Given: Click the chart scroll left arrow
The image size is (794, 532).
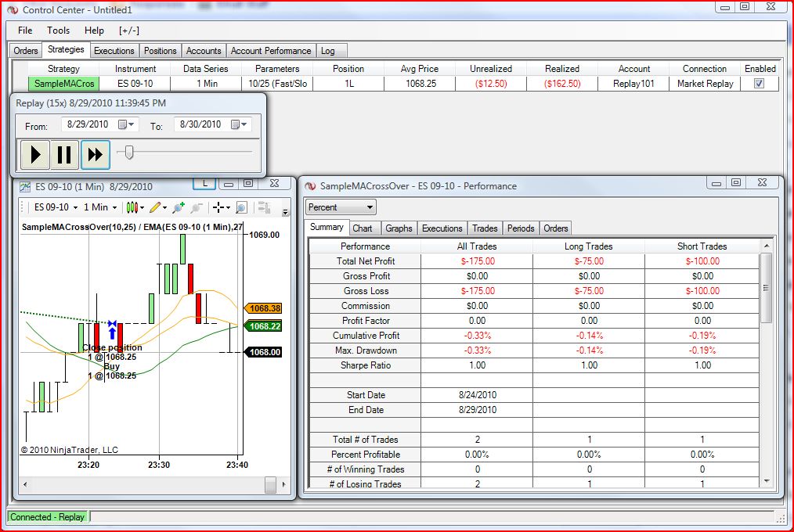Looking at the screenshot, I should click(x=25, y=484).
